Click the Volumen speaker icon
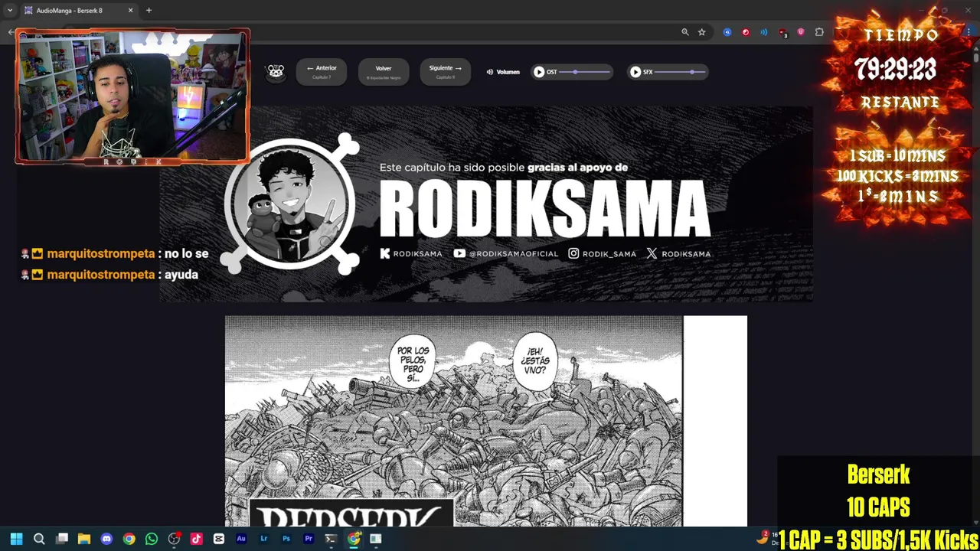Image resolution: width=980 pixels, height=551 pixels. [x=490, y=72]
